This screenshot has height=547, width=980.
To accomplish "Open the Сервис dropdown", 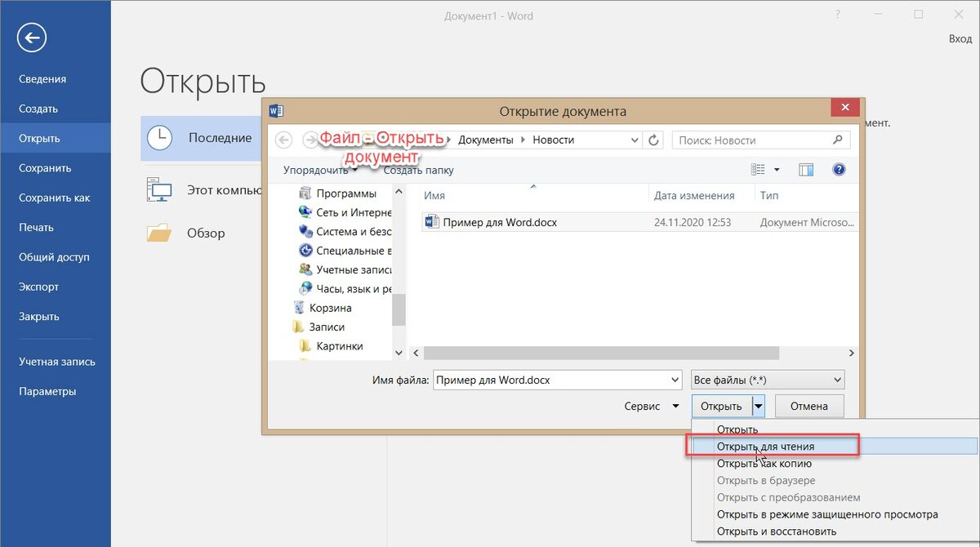I will coord(652,406).
